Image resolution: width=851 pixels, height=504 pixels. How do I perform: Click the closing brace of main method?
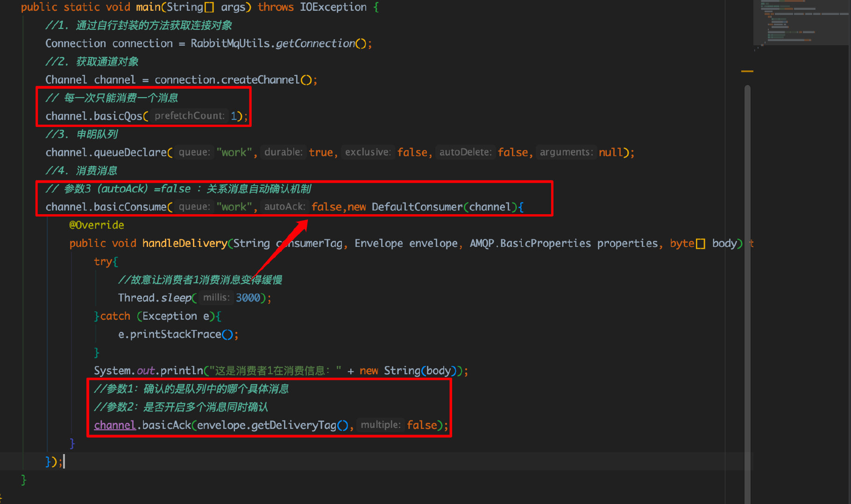pyautogui.click(x=24, y=480)
